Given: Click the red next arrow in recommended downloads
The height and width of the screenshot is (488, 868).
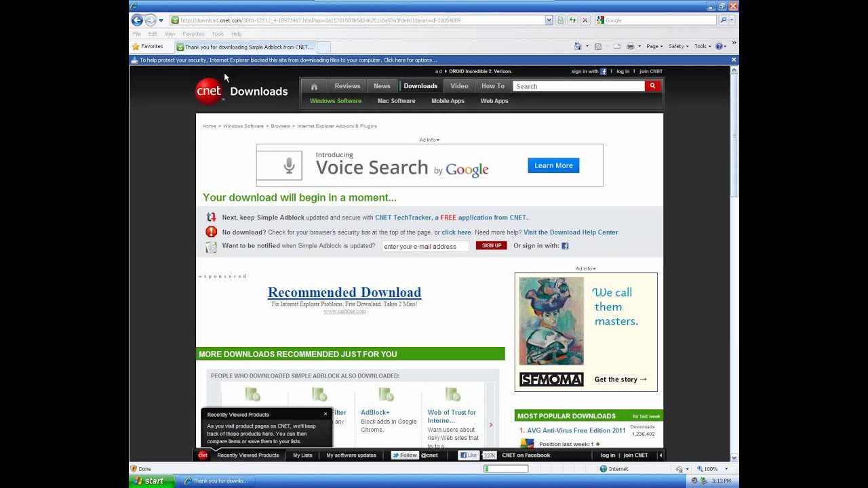Looking at the screenshot, I should point(490,425).
